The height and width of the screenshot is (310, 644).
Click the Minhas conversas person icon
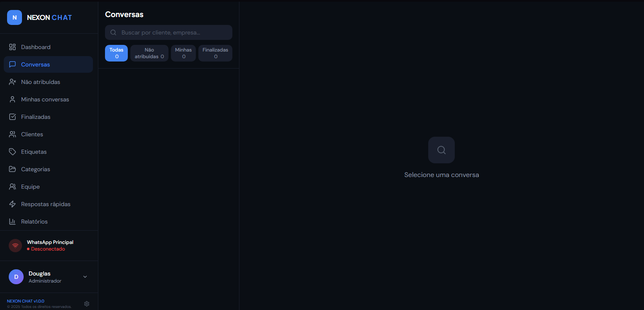12,99
